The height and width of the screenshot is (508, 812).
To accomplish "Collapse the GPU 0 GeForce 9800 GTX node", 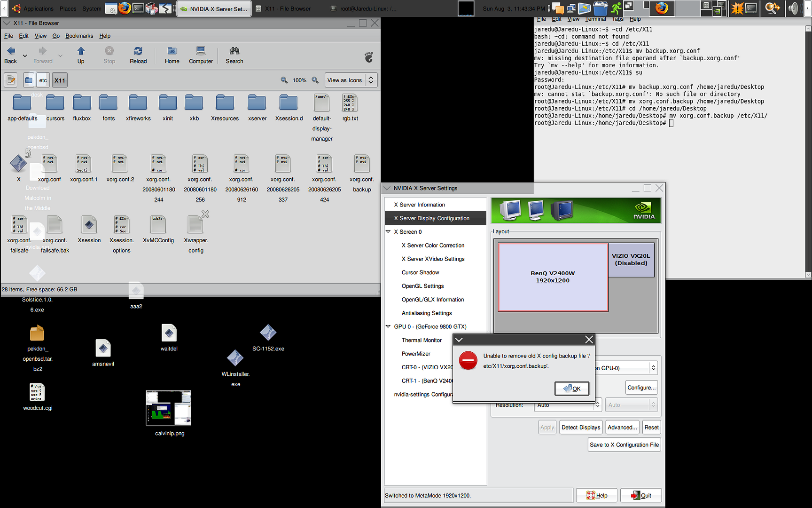I will [x=388, y=326].
